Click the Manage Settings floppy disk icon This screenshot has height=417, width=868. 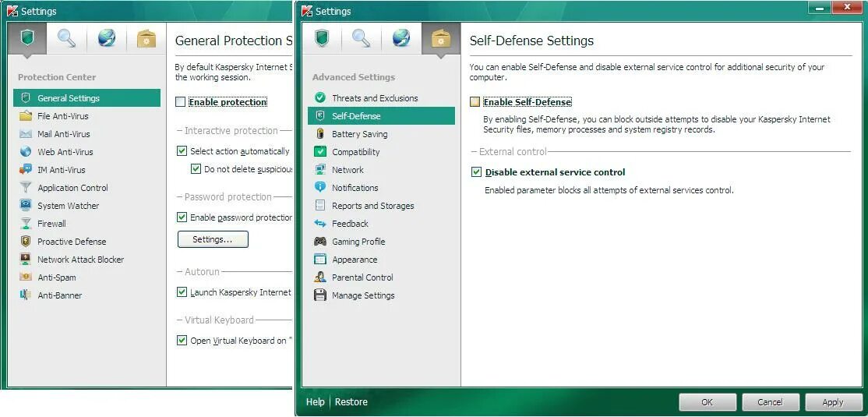[x=320, y=295]
